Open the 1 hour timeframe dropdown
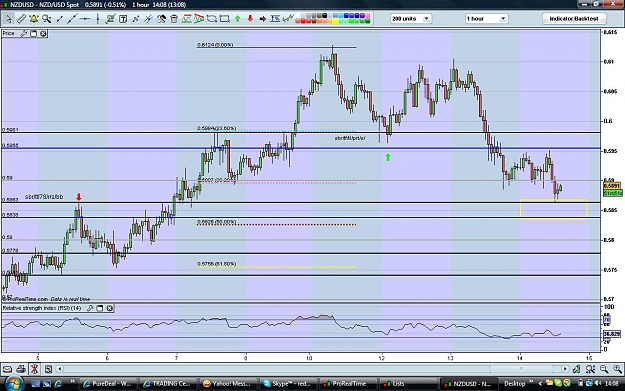625x391 pixels. point(486,19)
